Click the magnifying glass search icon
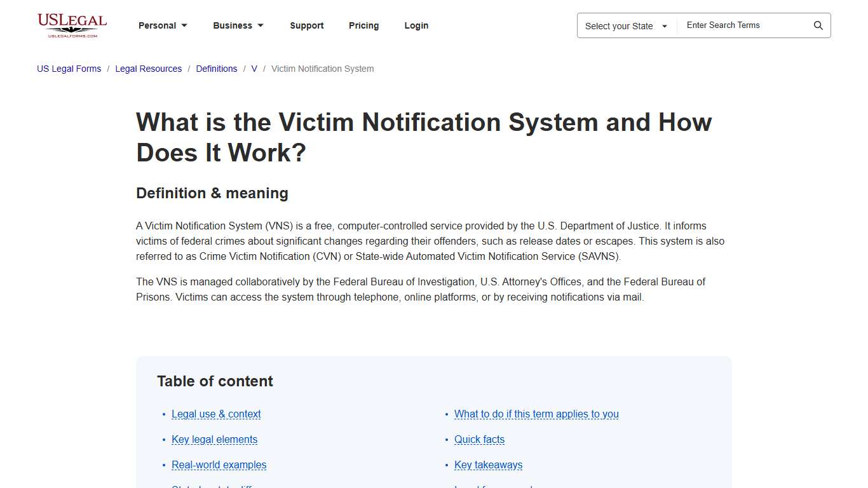 click(818, 25)
